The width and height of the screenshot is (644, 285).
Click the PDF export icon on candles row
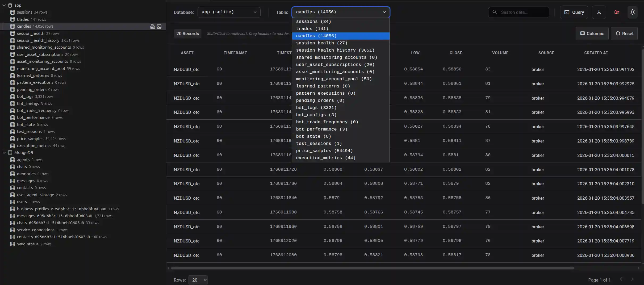pyautogui.click(x=152, y=26)
